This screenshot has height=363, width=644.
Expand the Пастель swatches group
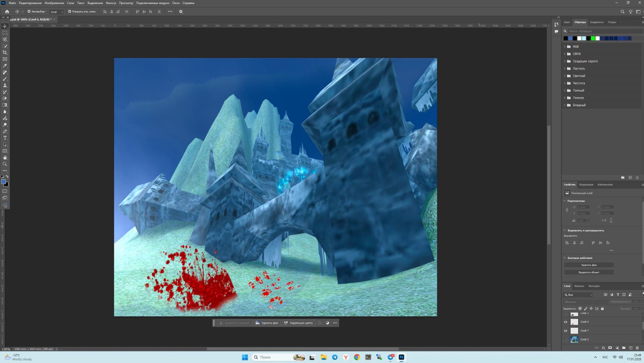tap(565, 68)
